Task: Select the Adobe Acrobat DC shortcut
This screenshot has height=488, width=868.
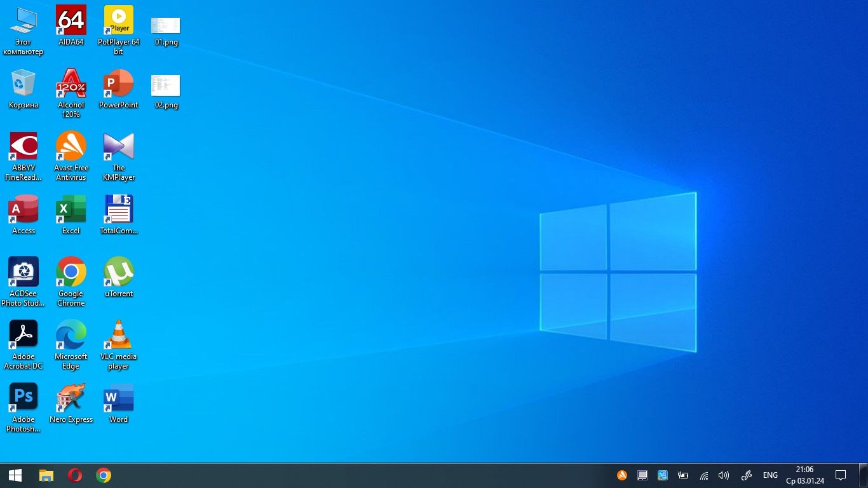Action: click(24, 345)
